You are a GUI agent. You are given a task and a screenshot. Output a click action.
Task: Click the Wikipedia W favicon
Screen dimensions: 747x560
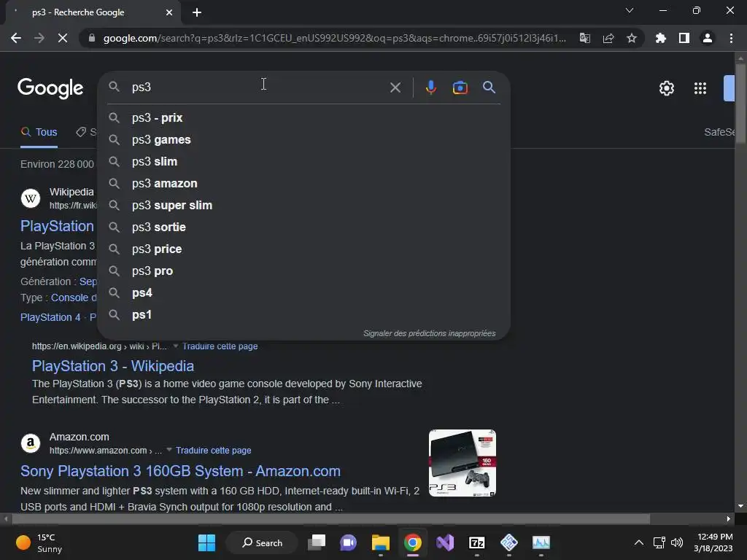[x=31, y=198]
